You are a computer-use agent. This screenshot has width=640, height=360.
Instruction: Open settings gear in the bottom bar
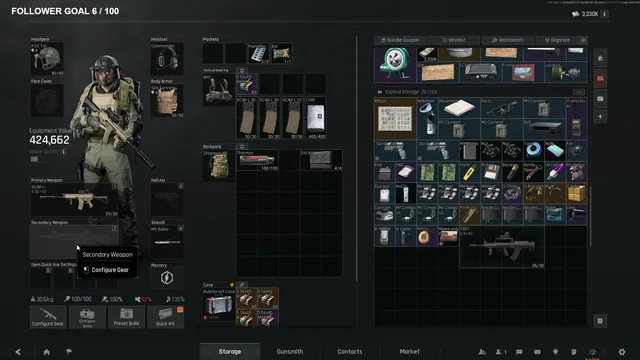point(622,351)
